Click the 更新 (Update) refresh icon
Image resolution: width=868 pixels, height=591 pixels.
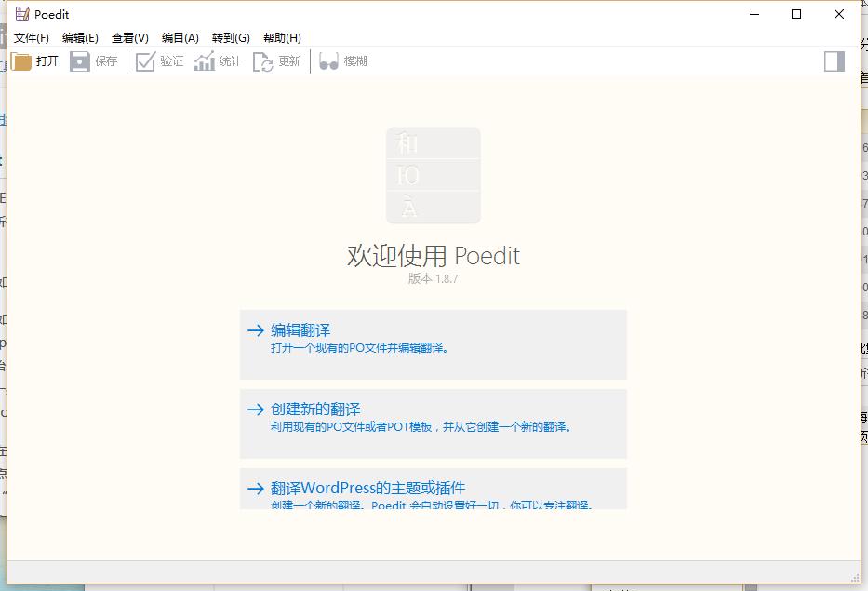(x=263, y=61)
